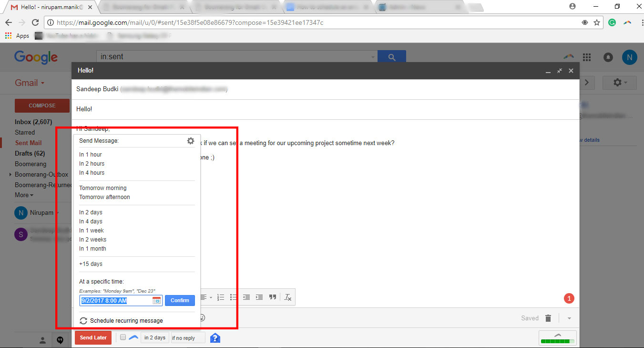This screenshot has width=644, height=348.
Task: Open Google notifications bell
Action: [608, 57]
